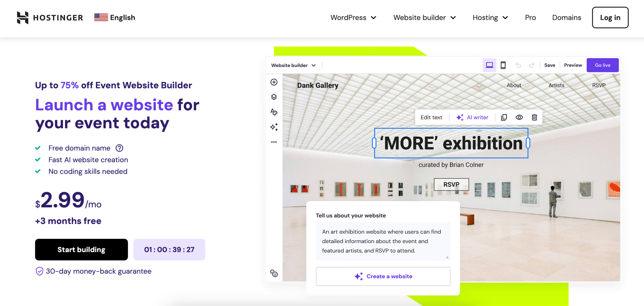Toggle visibility of the selected text element
The width and height of the screenshot is (644, 306).
(x=519, y=117)
